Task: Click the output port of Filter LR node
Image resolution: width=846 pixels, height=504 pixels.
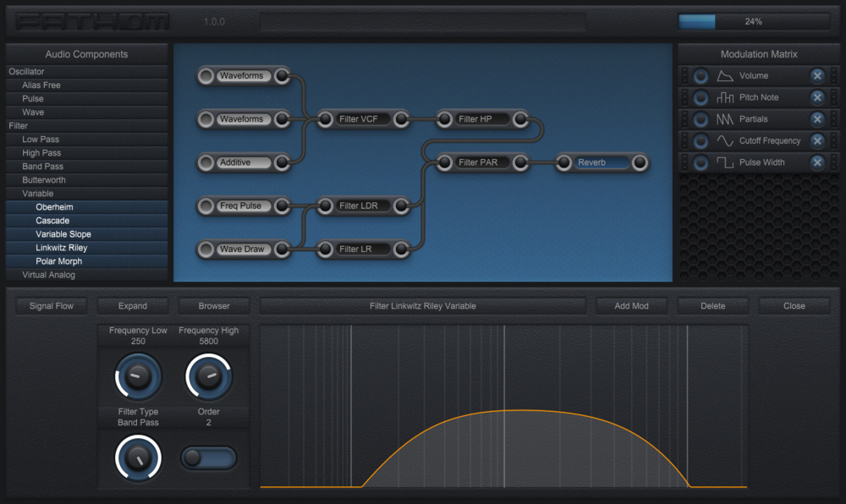Action: coord(401,249)
